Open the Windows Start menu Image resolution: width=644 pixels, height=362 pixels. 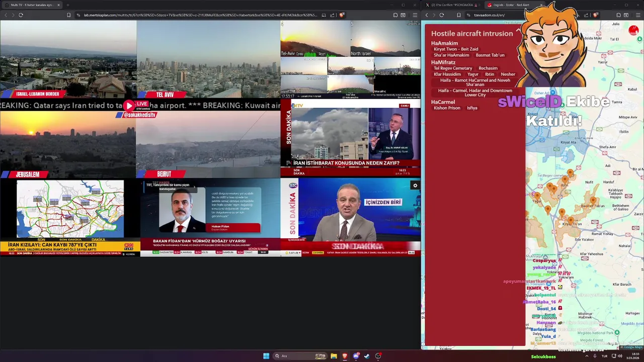(x=266, y=356)
